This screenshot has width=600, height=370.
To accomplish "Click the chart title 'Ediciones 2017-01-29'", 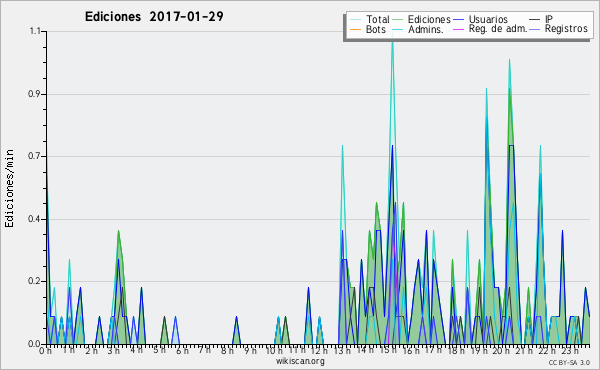I will pos(154,17).
